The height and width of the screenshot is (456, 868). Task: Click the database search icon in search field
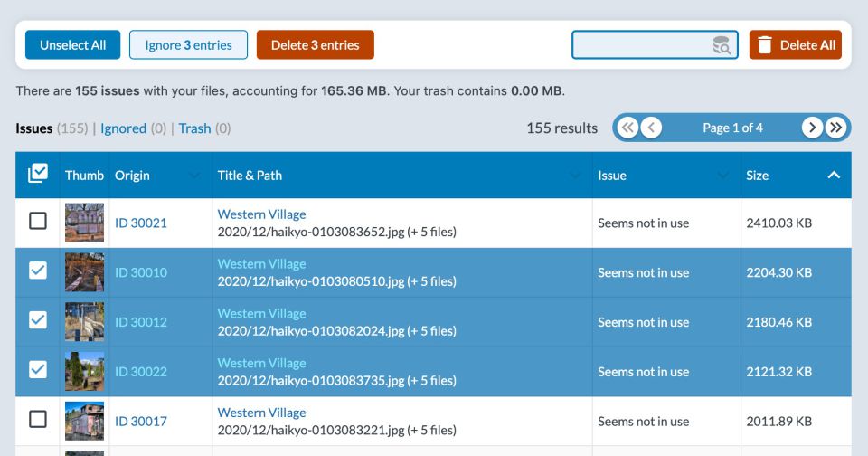coord(721,45)
